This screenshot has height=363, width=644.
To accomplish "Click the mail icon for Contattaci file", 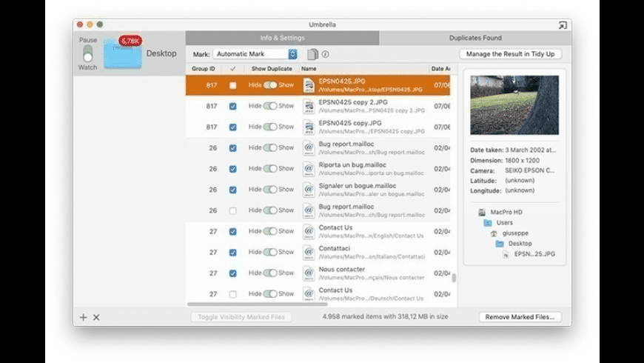I will (x=309, y=252).
